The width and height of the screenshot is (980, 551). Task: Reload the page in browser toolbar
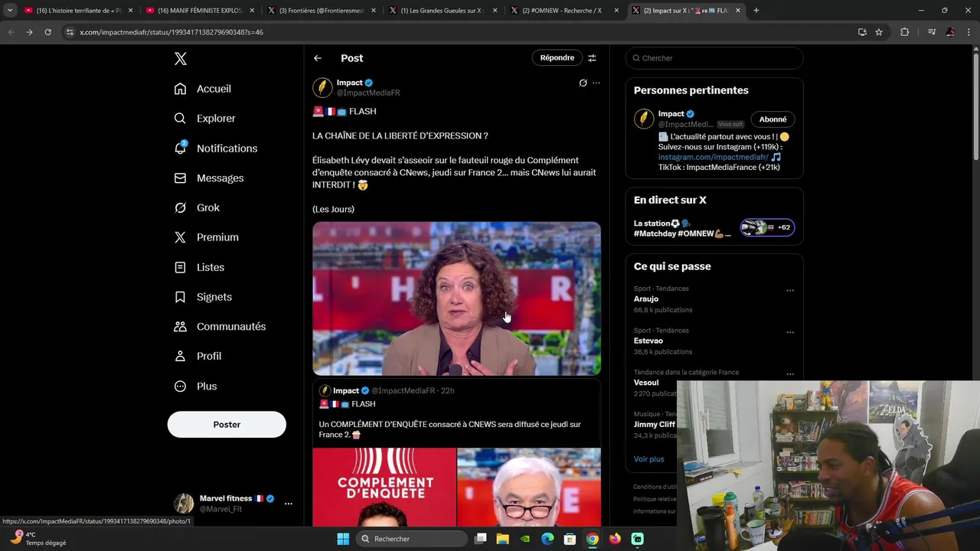tap(47, 32)
